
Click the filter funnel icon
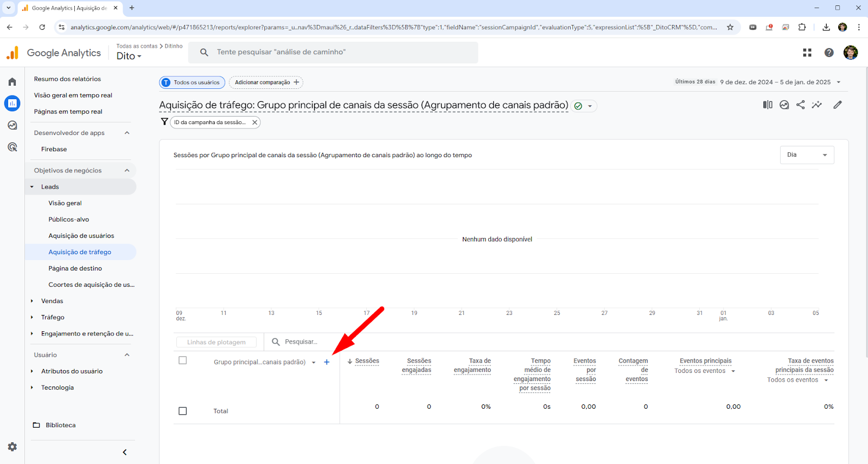point(164,122)
